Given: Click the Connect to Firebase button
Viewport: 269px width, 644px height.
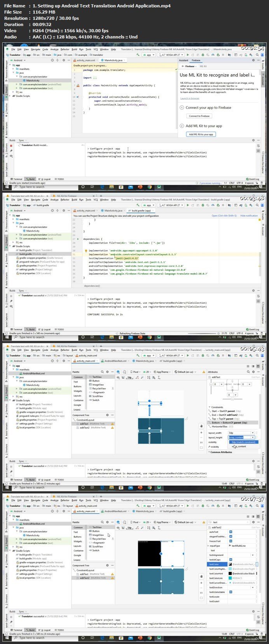Looking at the screenshot, I should (x=199, y=116).
